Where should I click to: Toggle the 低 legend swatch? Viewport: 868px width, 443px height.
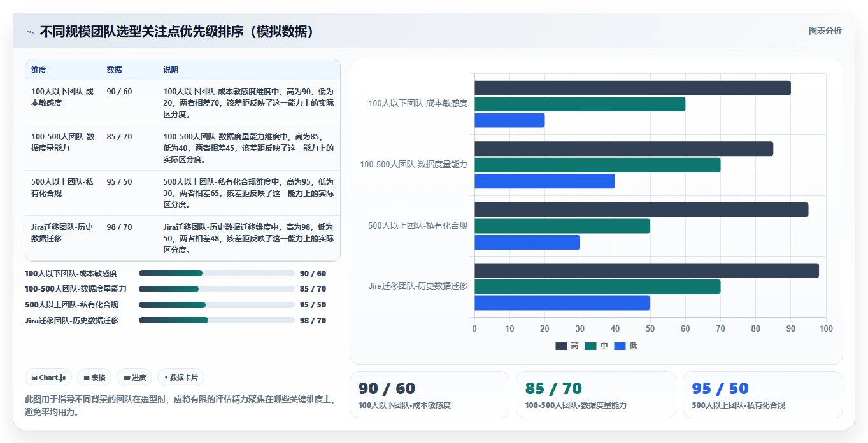pyautogui.click(x=620, y=346)
